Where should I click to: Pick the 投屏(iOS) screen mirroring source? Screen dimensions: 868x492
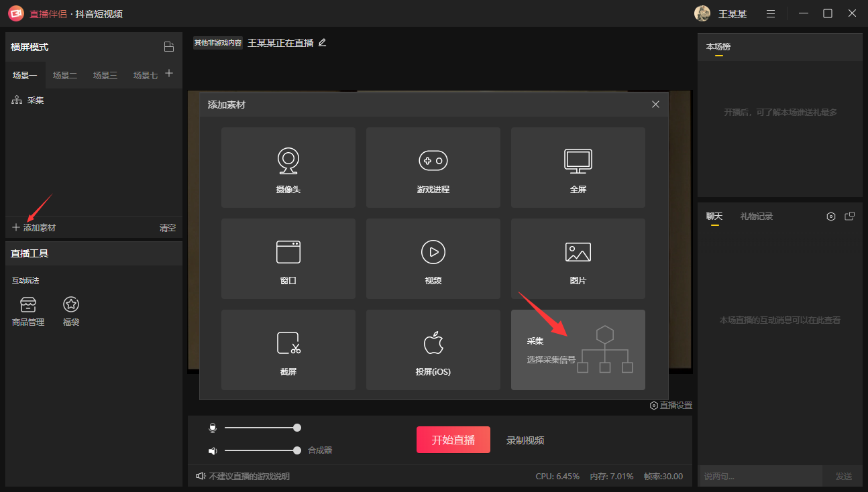(433, 350)
